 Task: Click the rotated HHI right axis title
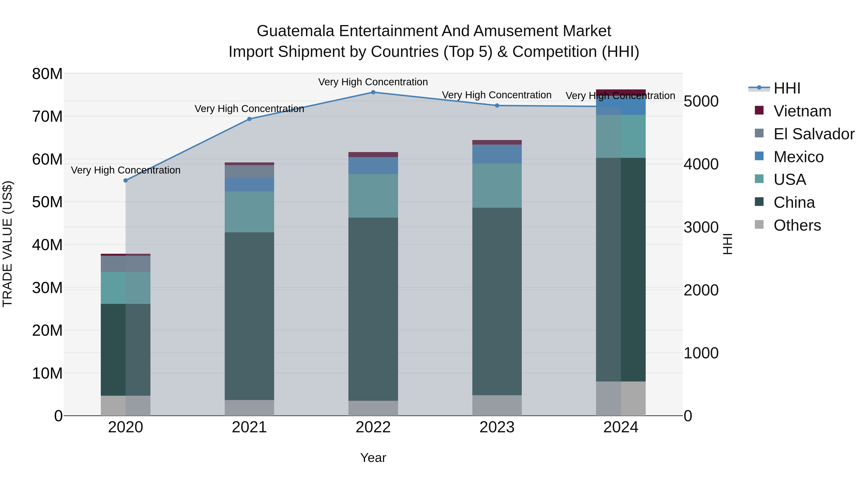tap(728, 244)
